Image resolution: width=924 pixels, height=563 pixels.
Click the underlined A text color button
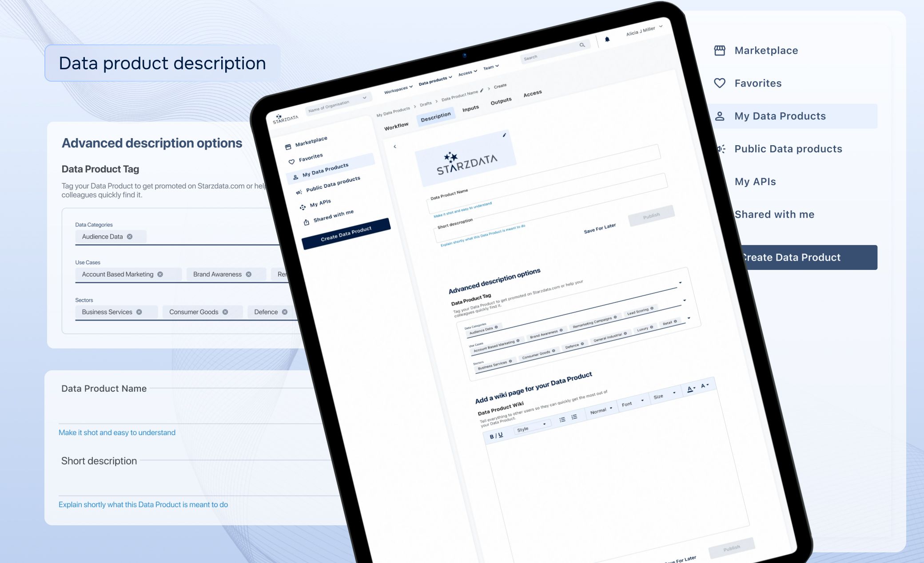pos(690,389)
